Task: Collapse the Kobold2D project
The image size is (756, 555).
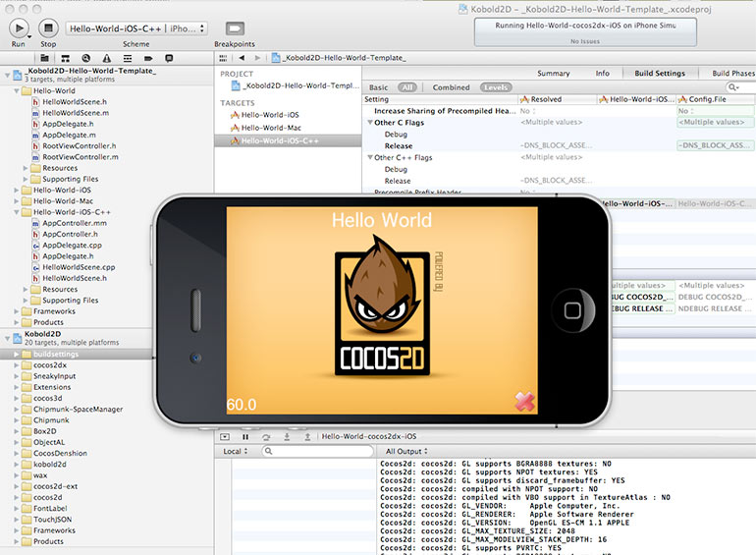Action: tap(7, 339)
